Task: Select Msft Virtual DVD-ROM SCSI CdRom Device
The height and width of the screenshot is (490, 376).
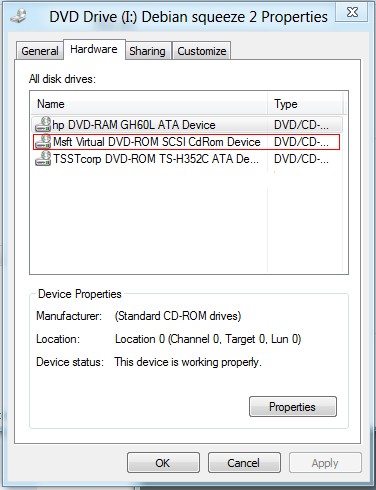Action: pos(187,142)
